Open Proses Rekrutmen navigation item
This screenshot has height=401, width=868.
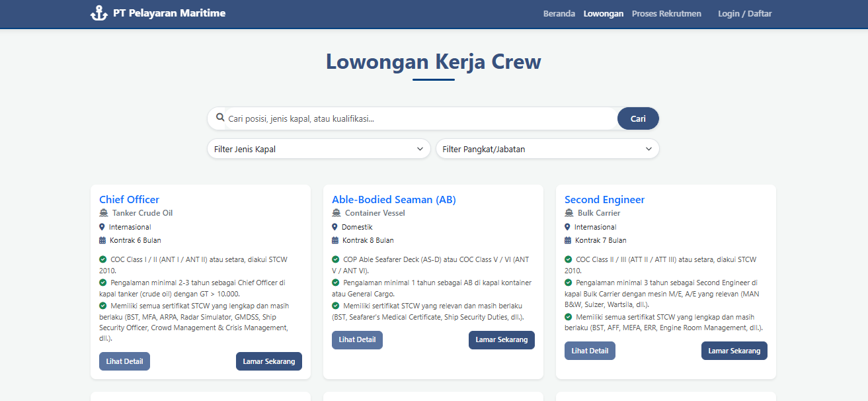pos(666,14)
